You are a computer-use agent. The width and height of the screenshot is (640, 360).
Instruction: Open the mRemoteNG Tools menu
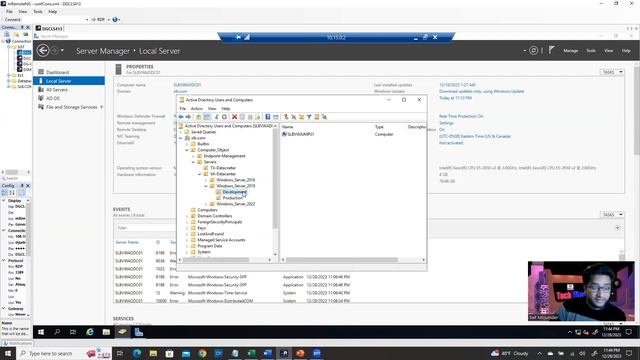pyautogui.click(x=38, y=11)
